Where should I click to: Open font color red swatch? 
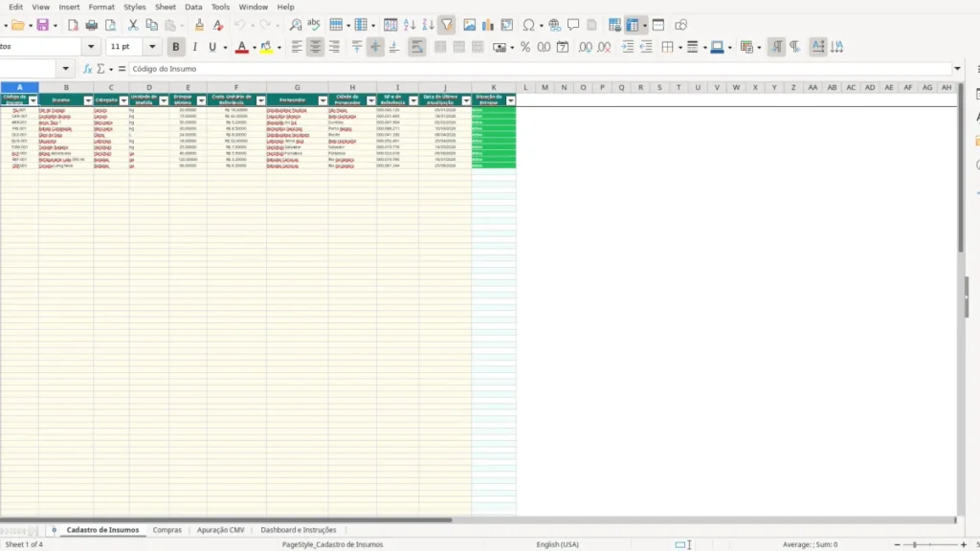tap(241, 47)
